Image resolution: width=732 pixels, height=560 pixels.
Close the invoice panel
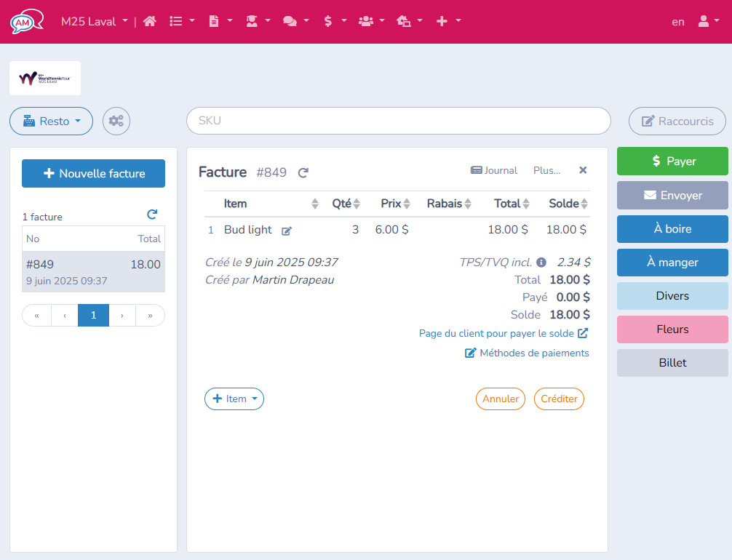click(583, 170)
